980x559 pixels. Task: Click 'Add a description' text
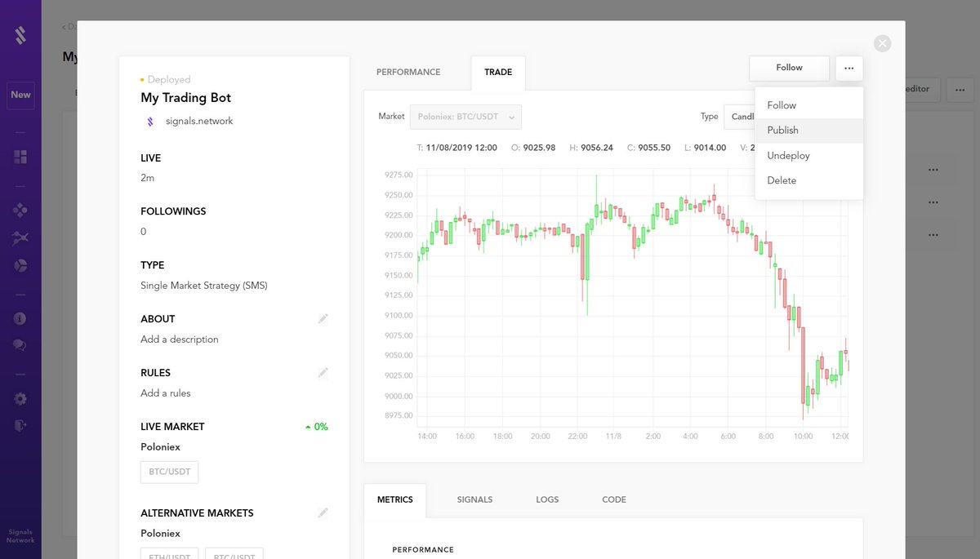coord(180,339)
